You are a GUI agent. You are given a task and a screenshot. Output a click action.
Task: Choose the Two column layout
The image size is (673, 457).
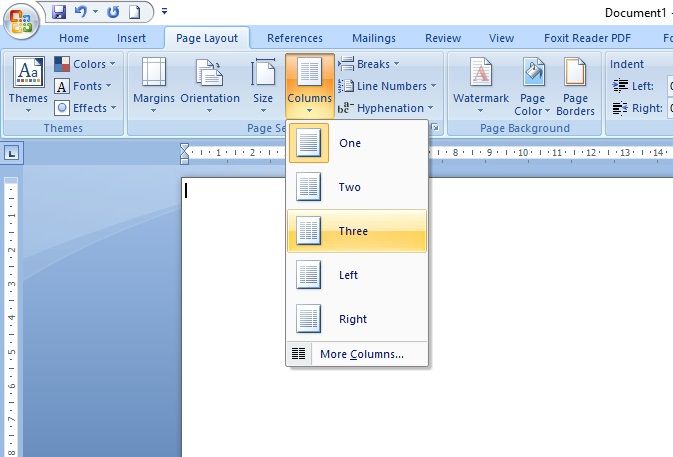pos(357,187)
